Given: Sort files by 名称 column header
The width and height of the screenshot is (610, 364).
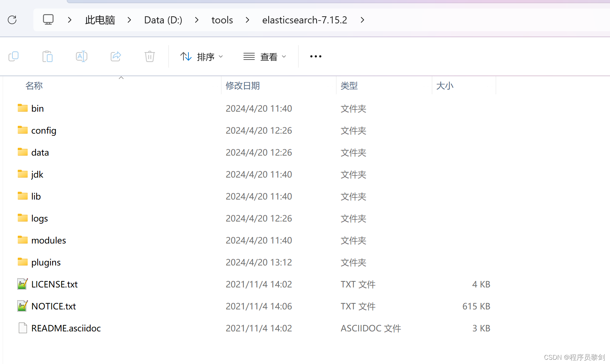Looking at the screenshot, I should point(34,85).
